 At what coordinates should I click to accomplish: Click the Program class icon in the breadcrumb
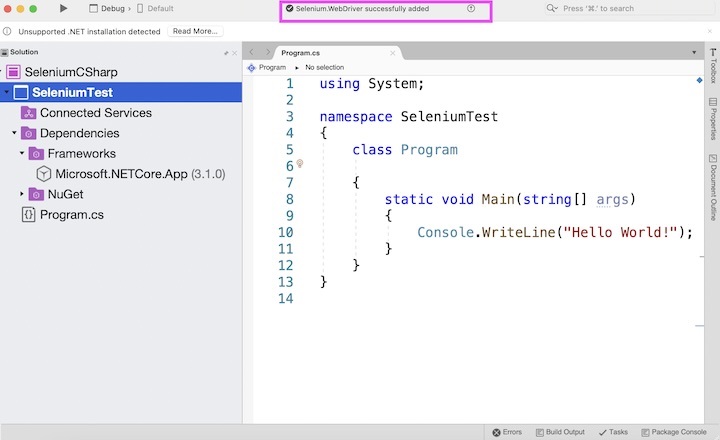(x=251, y=68)
